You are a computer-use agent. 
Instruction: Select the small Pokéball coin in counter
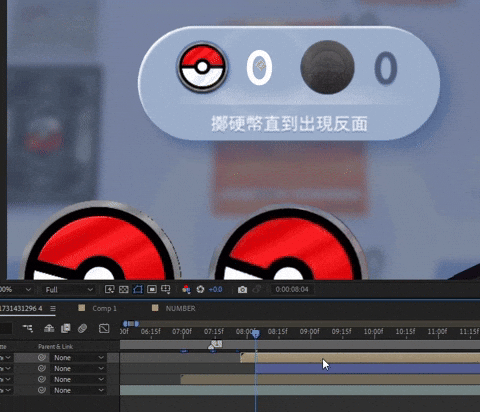tap(202, 67)
